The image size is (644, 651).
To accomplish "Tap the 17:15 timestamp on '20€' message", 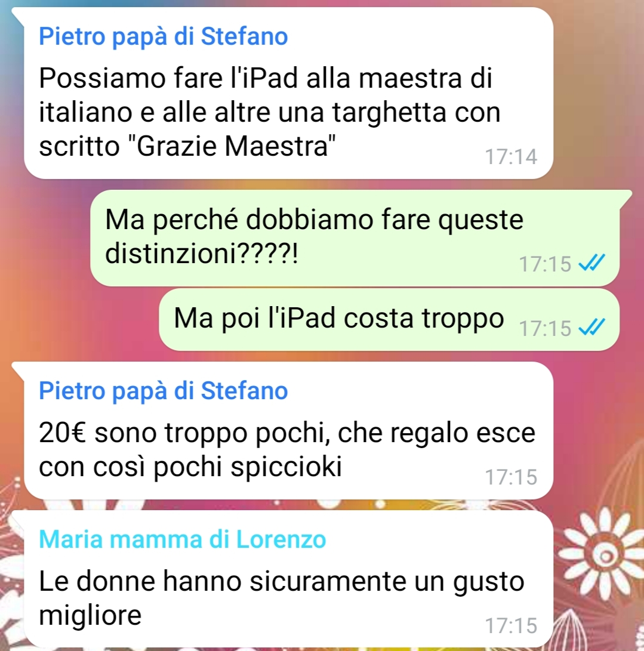I will (x=511, y=477).
